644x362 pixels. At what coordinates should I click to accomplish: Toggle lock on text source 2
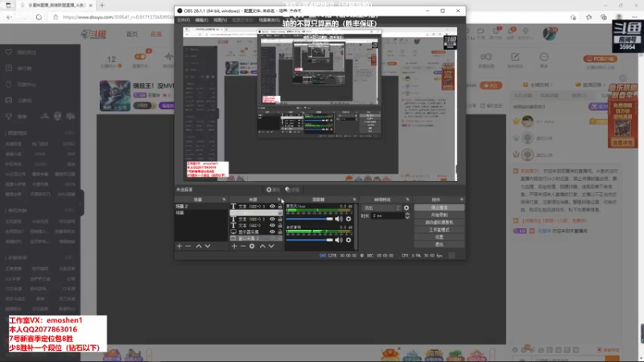point(279,219)
